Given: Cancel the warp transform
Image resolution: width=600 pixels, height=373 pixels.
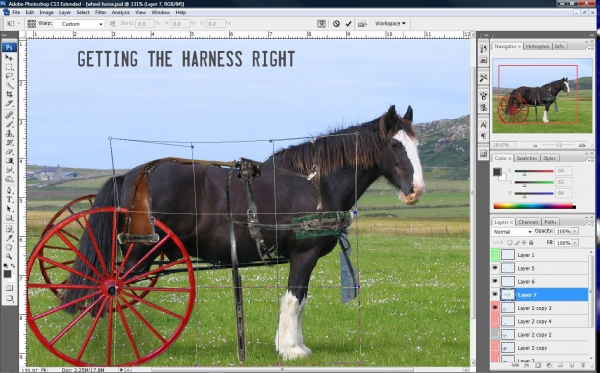Looking at the screenshot, I should click(x=336, y=24).
